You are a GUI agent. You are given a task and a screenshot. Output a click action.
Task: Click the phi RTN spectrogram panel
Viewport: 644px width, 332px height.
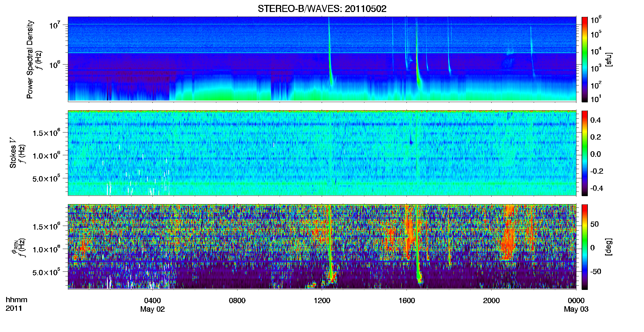coord(322,247)
